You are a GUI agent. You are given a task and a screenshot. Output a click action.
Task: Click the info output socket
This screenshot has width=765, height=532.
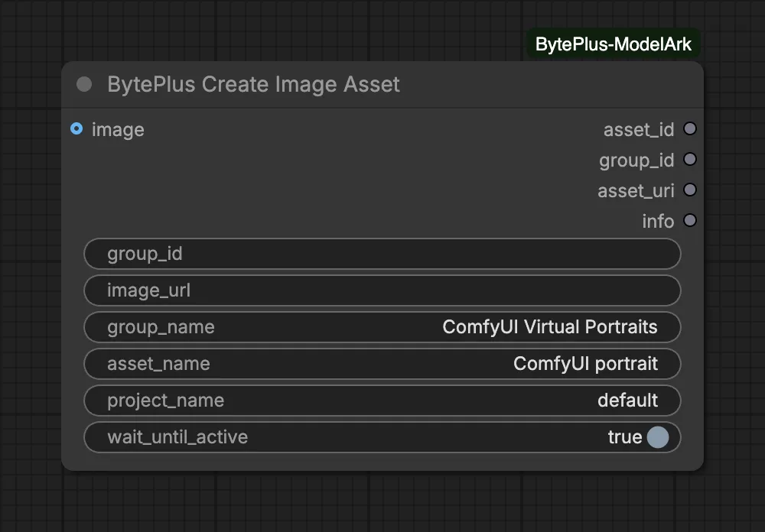[690, 220]
